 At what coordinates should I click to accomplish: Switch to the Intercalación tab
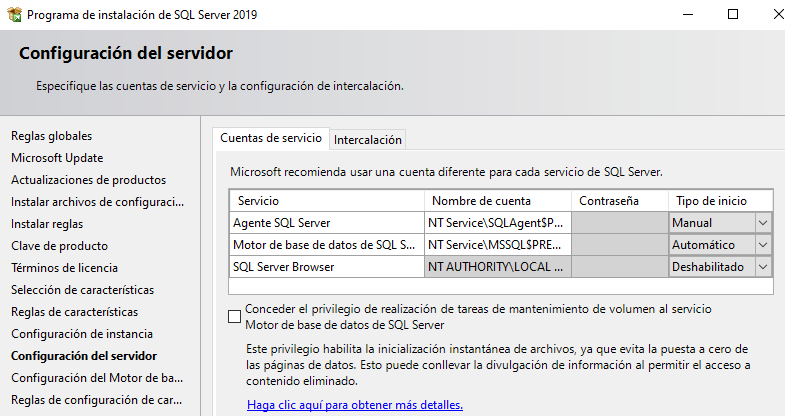coord(368,140)
